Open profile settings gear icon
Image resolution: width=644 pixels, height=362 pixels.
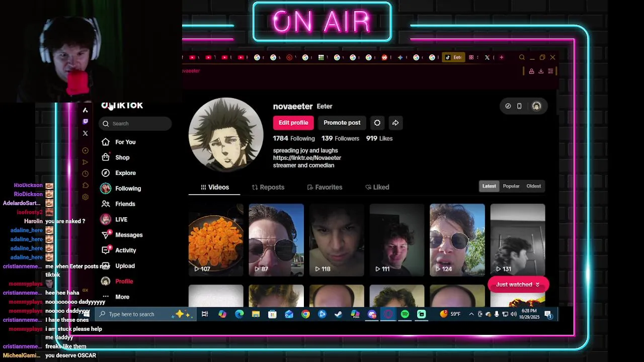pyautogui.click(x=377, y=123)
